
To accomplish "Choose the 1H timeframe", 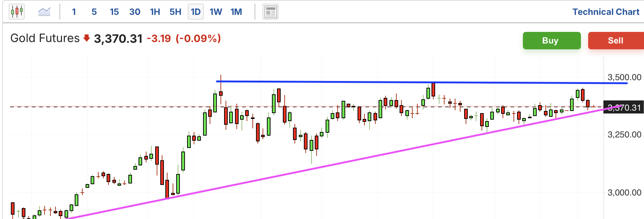I will (155, 12).
